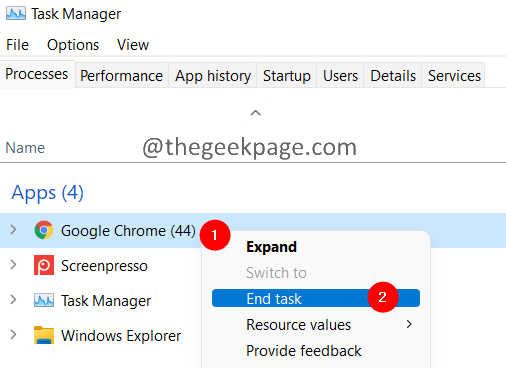
Task: Switch to the Performance tab
Action: pyautogui.click(x=122, y=76)
